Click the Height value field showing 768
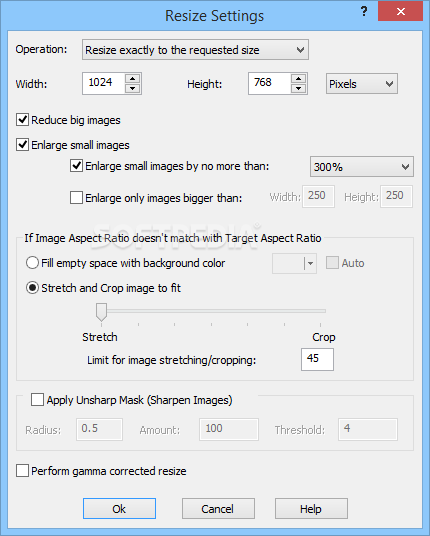The image size is (430, 536). [x=269, y=83]
